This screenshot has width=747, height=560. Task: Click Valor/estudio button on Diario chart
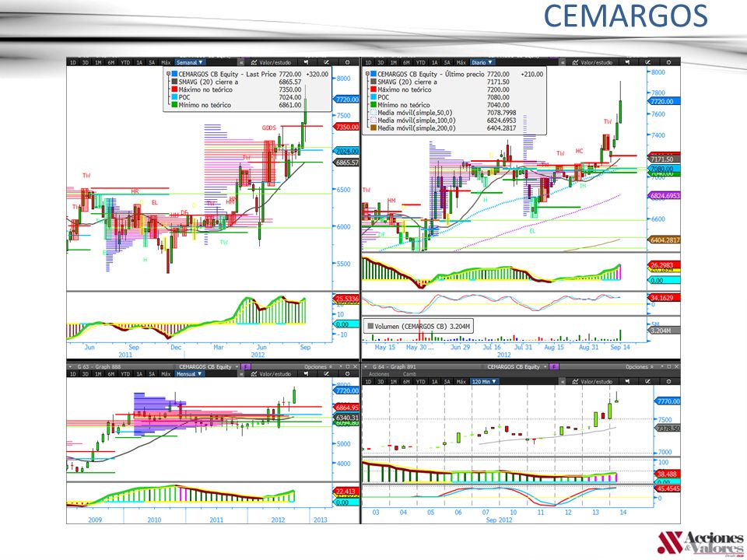pos(592,62)
